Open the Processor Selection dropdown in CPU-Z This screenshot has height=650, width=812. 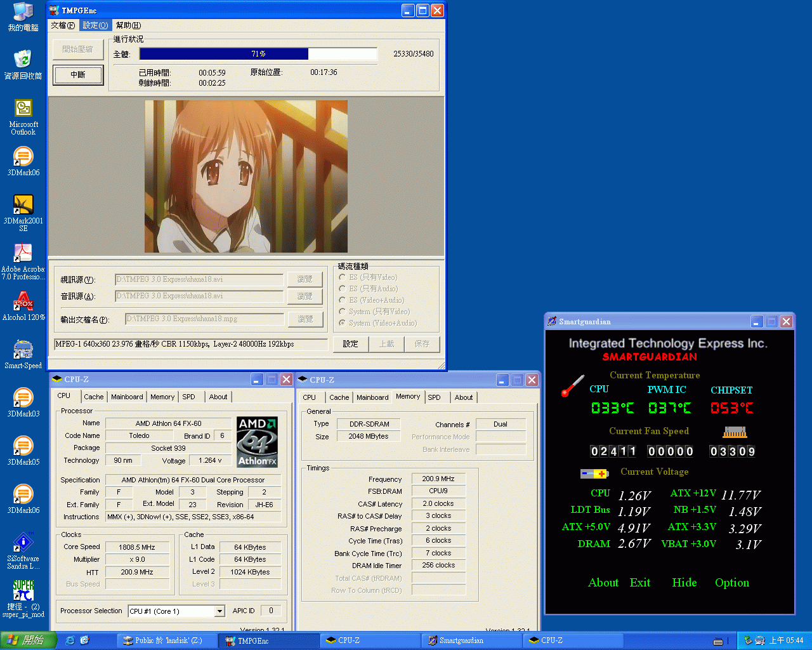click(x=219, y=611)
